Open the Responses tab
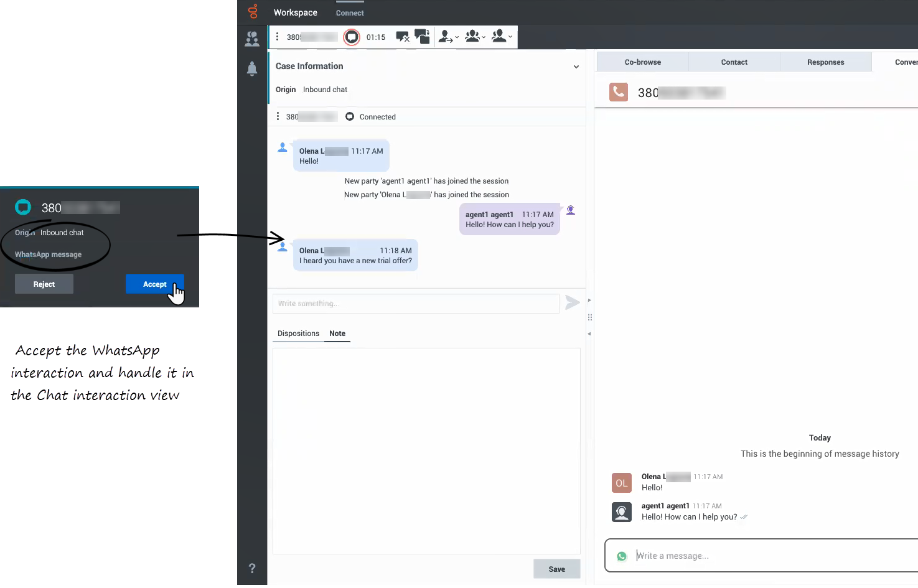 tap(825, 62)
